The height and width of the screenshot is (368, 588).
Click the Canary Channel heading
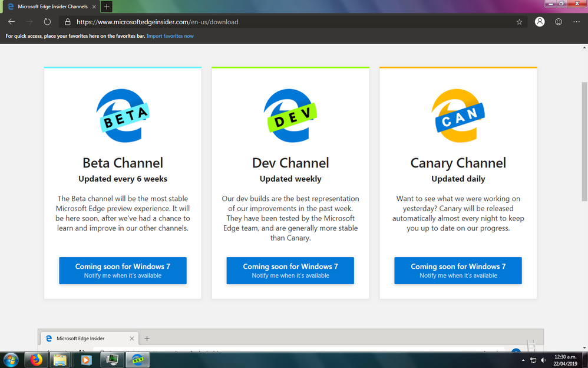458,163
